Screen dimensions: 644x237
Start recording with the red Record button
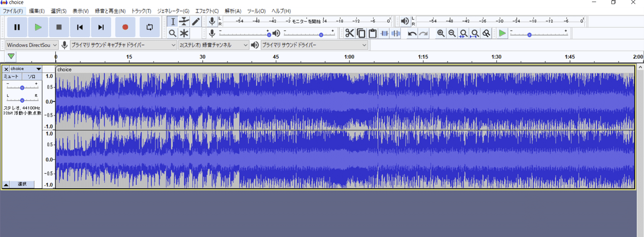pos(125,27)
